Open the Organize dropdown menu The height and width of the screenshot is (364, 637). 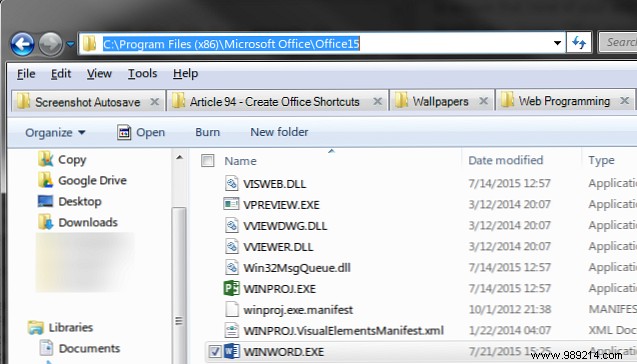click(x=55, y=132)
